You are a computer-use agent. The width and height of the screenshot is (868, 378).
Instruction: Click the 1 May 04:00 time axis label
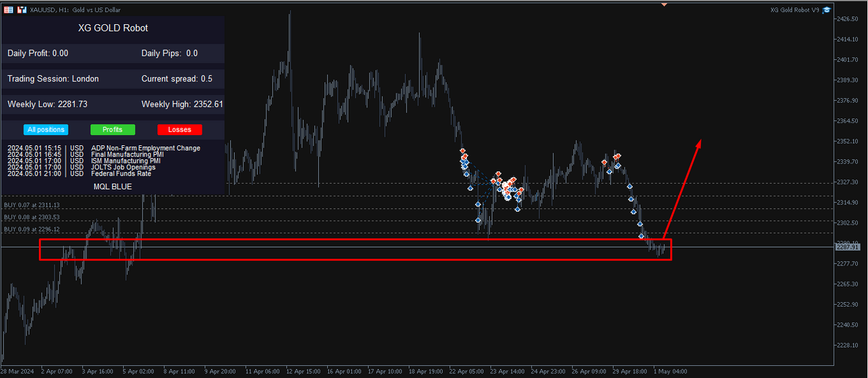click(x=670, y=371)
